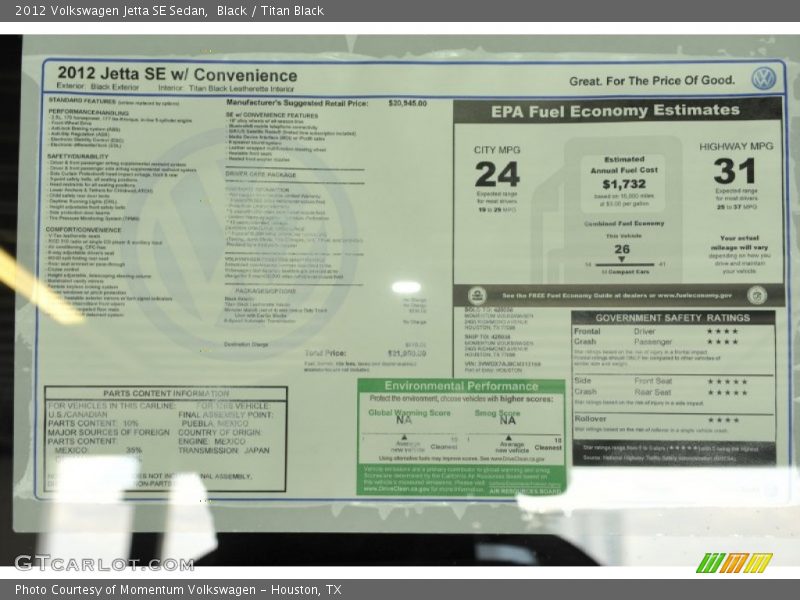This screenshot has height=600, width=800.
Task: Click the 'Rollover' label
Action: pyautogui.click(x=590, y=419)
